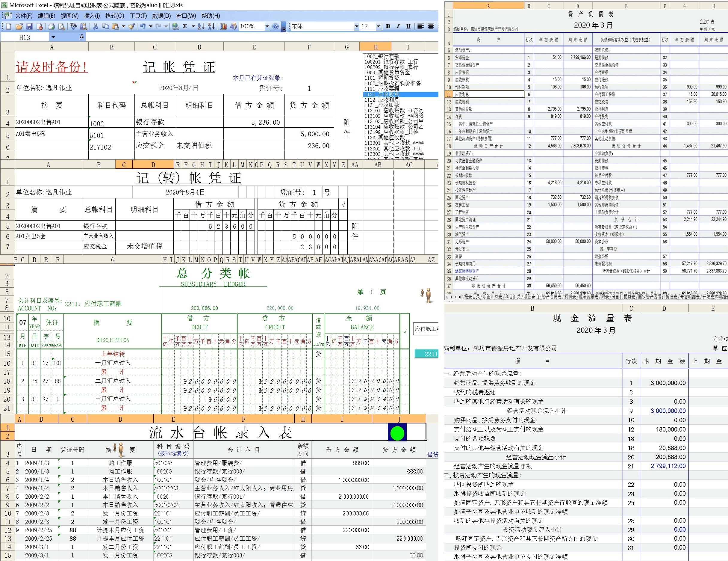Switch to the 科目汇总 sheet tab

pos(513,296)
